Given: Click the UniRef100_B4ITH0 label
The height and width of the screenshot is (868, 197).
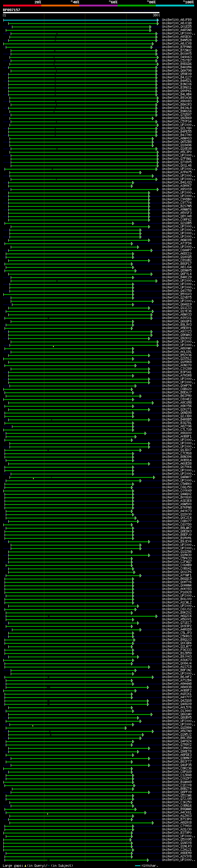Looking at the screenshot, I should pyautogui.click(x=177, y=135).
